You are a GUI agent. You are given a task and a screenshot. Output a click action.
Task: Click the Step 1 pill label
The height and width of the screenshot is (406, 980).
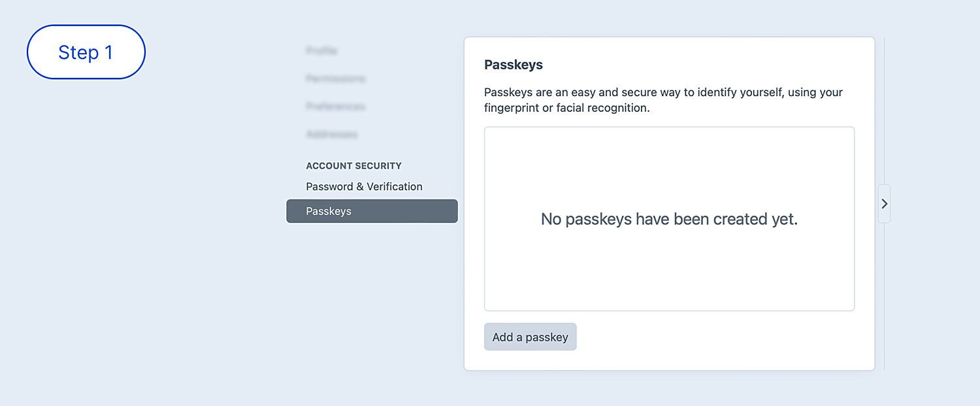pos(86,52)
